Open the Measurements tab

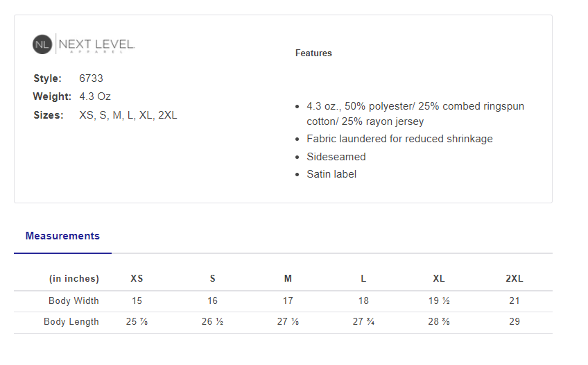[x=62, y=236]
